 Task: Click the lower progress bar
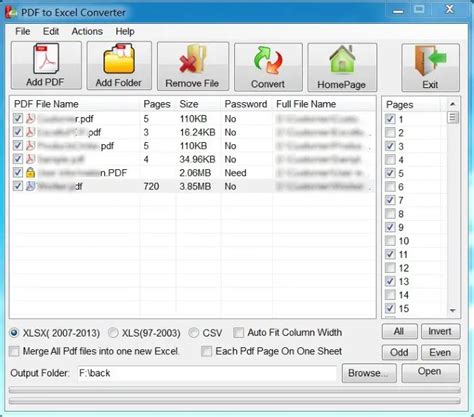point(235,401)
